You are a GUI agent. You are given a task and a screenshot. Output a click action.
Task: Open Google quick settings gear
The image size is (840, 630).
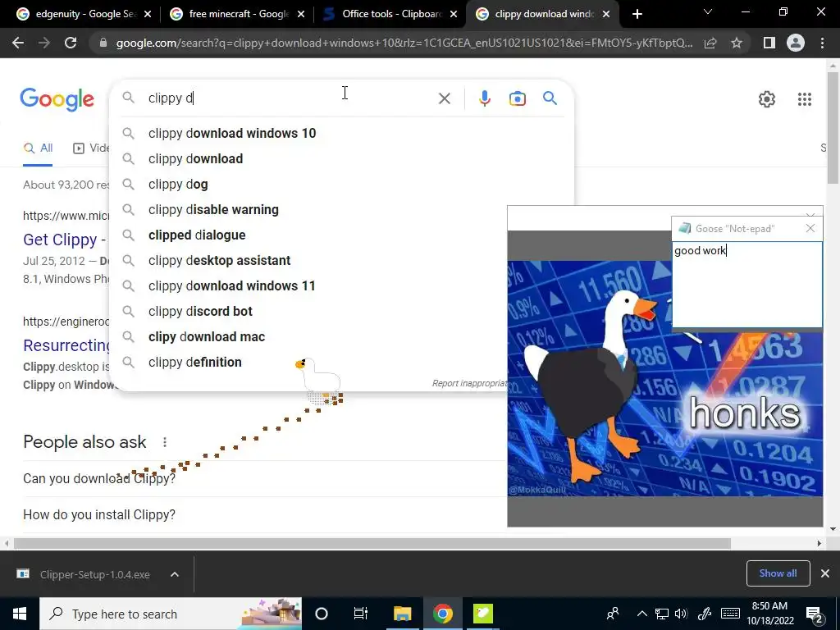pos(767,99)
